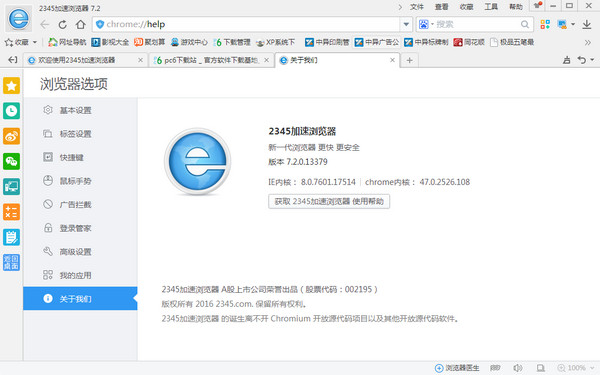Open the Weibo sidebar icon
This screenshot has width=600, height=375.
pos(11,136)
